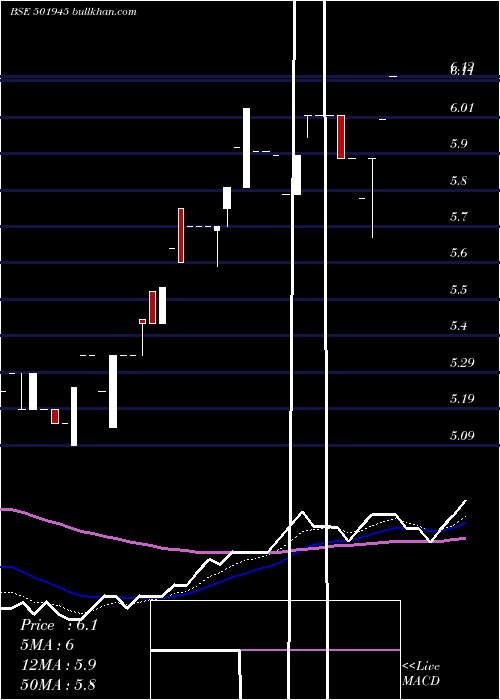The image size is (500, 700).
Task: Click the 5.5 price axis label
Action: tap(459, 290)
